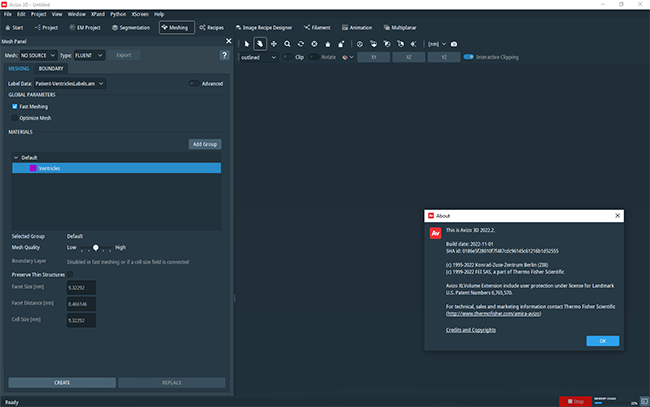Open the EM Project workroom
650x407 pixels.
[x=85, y=28]
